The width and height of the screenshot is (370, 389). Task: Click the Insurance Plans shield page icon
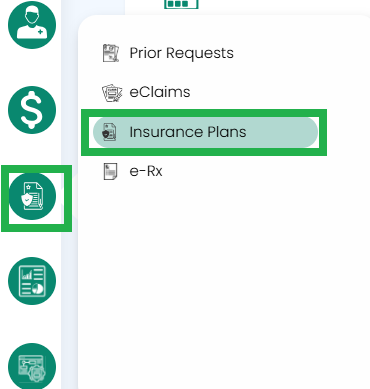click(x=109, y=132)
